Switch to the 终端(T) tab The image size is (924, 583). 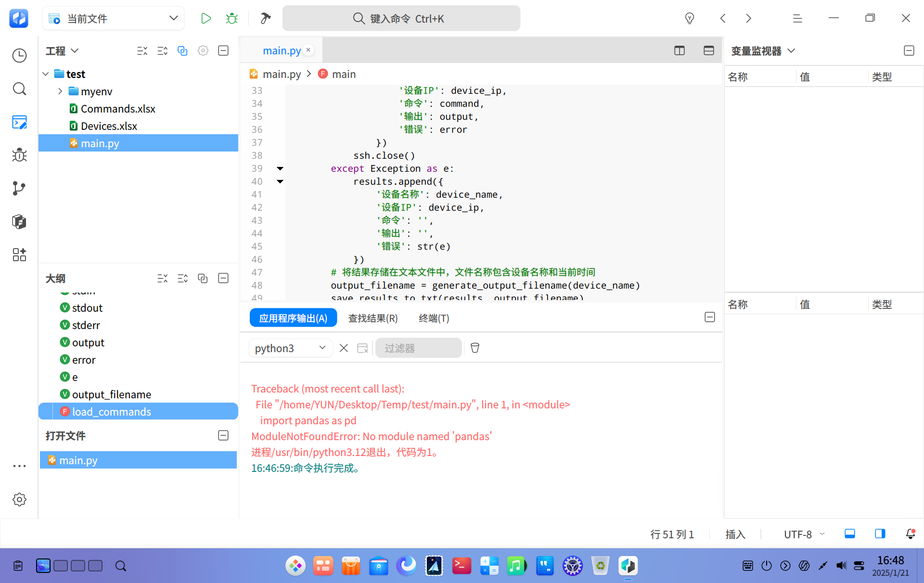pyautogui.click(x=434, y=318)
